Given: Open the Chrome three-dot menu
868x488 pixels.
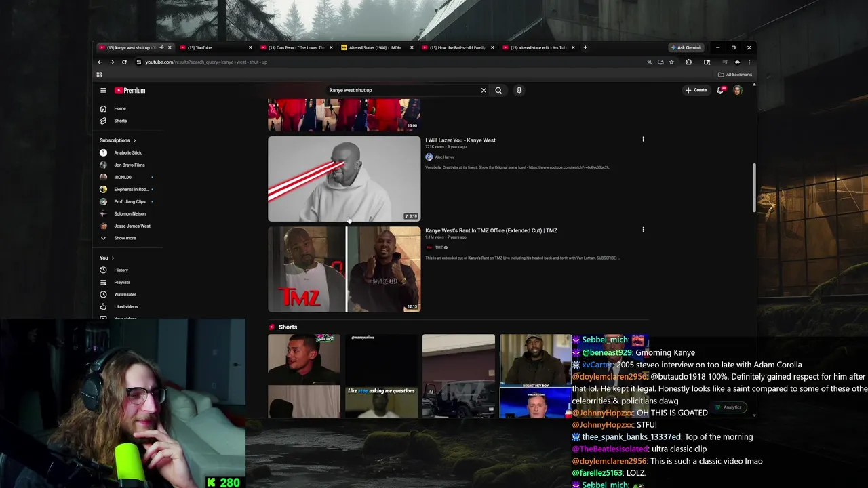Looking at the screenshot, I should (x=749, y=62).
